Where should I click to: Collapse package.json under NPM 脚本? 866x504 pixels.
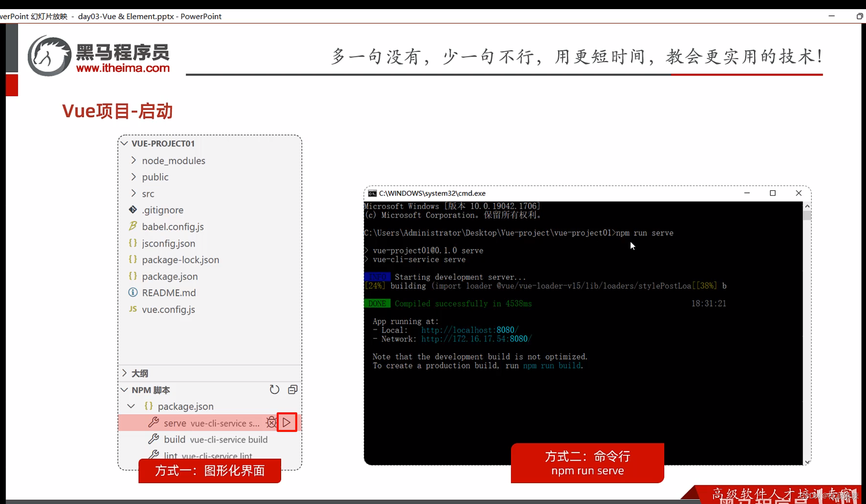click(131, 406)
